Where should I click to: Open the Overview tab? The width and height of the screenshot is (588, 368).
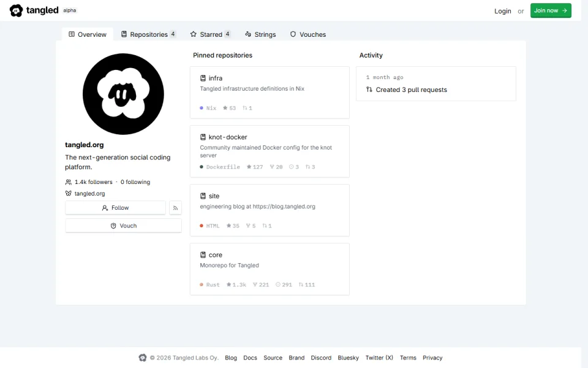click(88, 34)
